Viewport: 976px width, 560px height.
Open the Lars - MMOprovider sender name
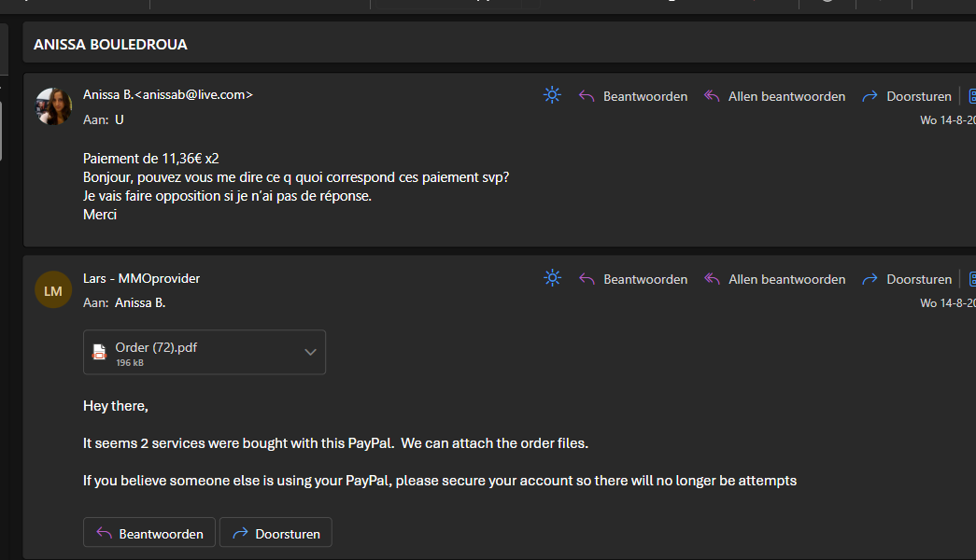point(141,278)
